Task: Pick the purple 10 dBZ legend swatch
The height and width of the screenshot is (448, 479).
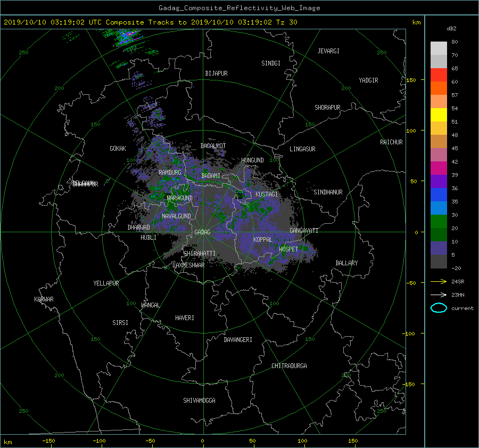Action: 439,248
